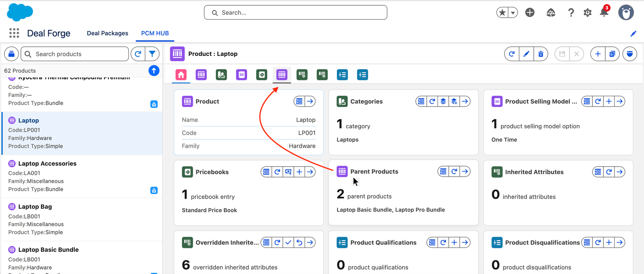Open the Pricebooks tab icon in icon row
Viewport: 644px width, 274px height.
[x=262, y=74]
